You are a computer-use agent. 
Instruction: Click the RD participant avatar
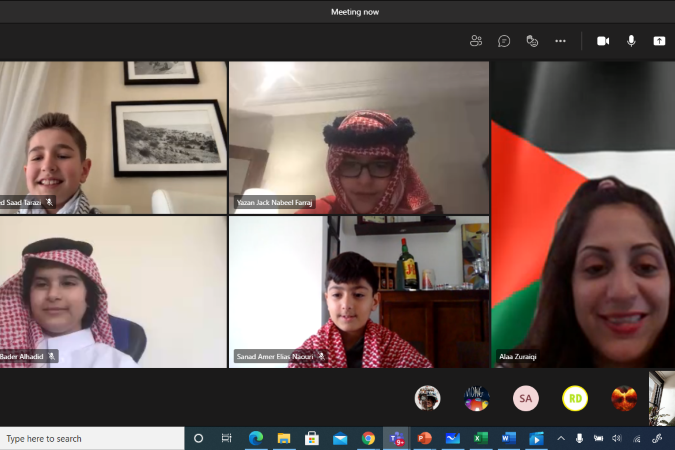pos(575,398)
